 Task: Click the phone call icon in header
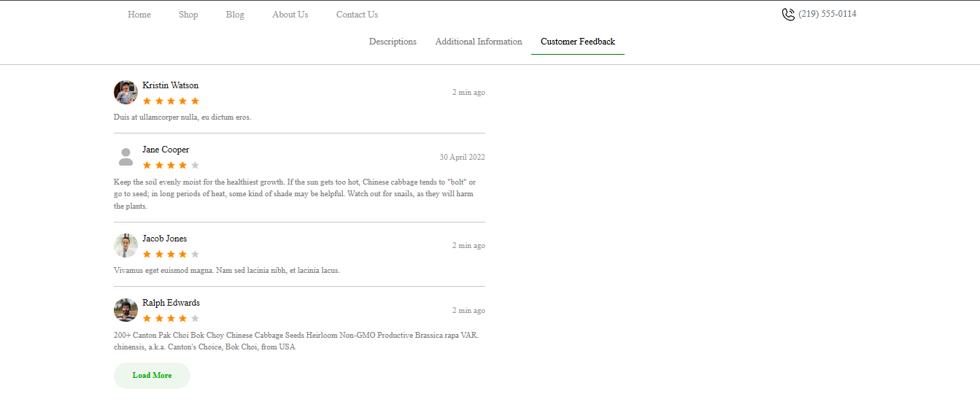click(x=788, y=15)
